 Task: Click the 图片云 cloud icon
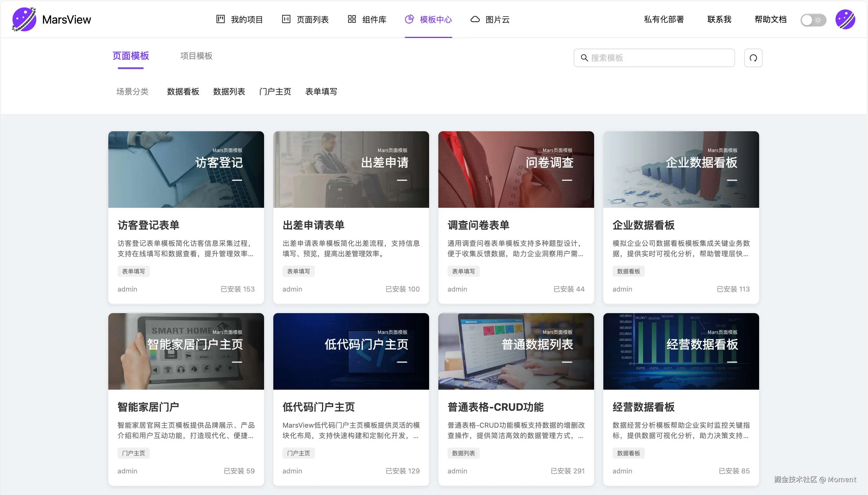click(x=475, y=19)
